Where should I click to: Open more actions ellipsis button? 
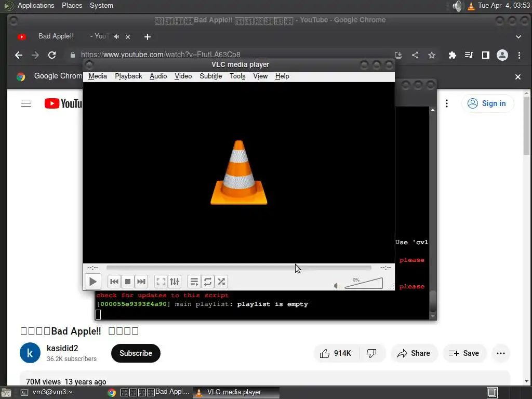[501, 353]
